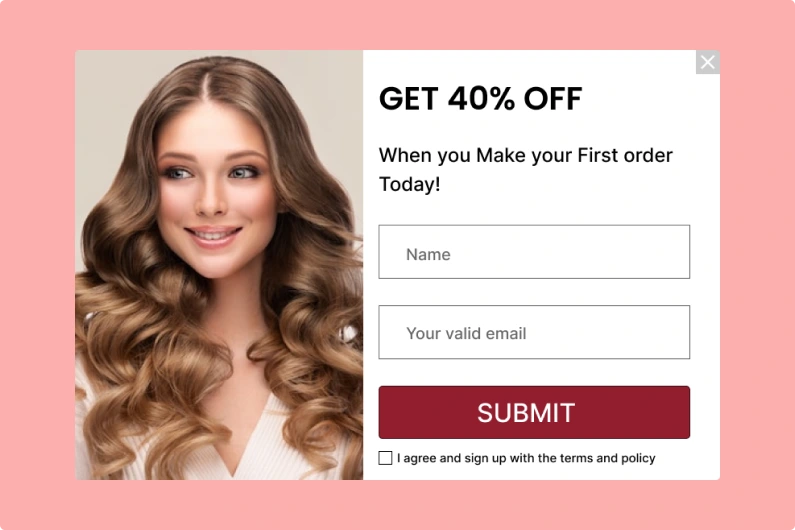
Task: Click the 'OFF' word in the headline
Action: click(x=553, y=98)
